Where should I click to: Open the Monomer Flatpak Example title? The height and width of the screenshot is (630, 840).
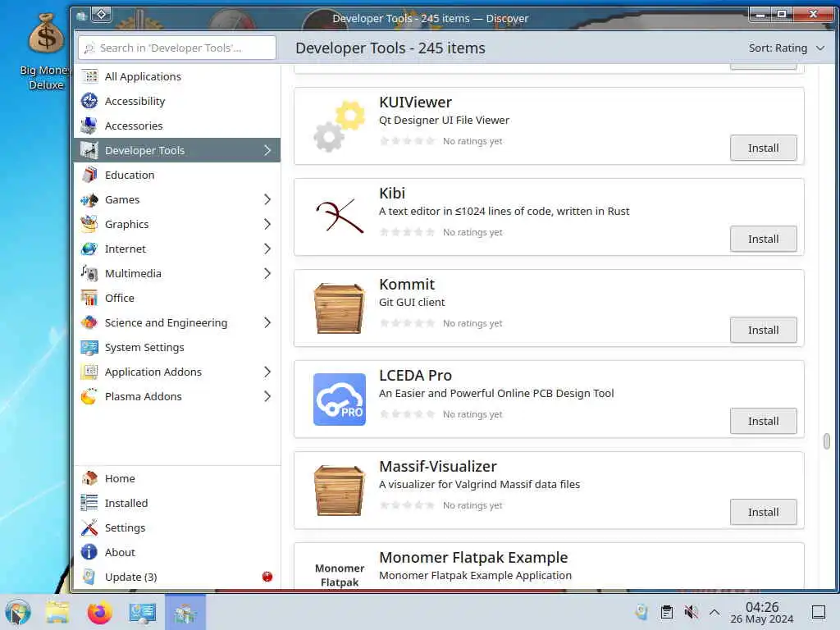coord(473,558)
